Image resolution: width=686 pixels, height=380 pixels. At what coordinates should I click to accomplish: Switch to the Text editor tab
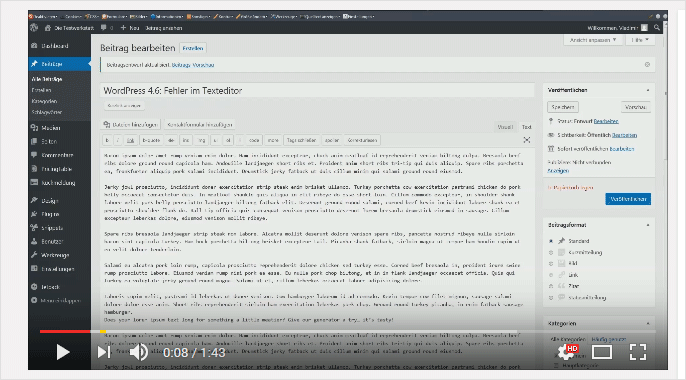click(526, 127)
